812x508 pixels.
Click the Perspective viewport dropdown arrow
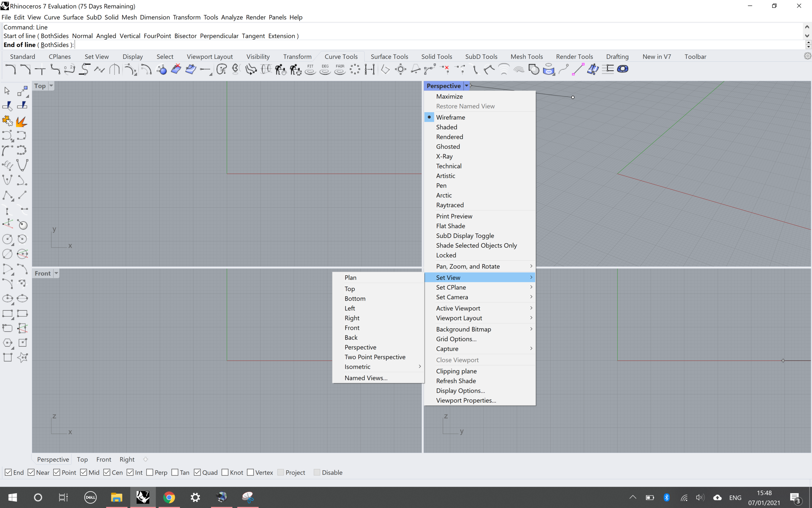tap(466, 86)
